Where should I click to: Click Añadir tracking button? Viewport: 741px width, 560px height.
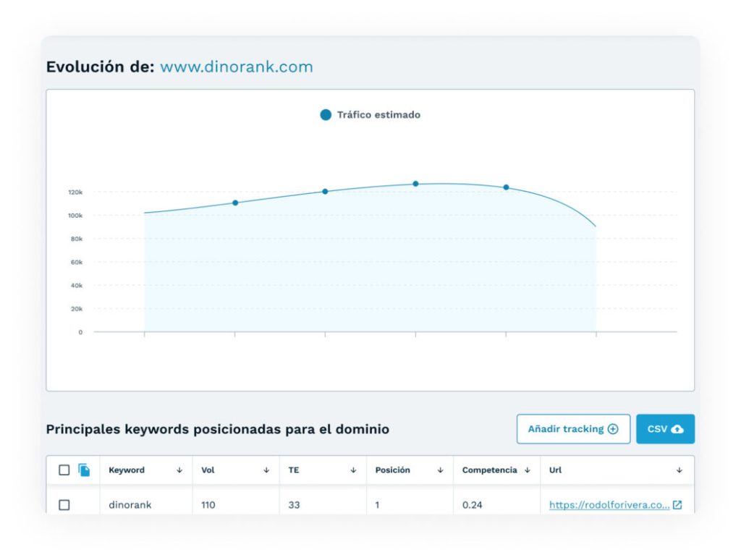[x=573, y=429]
